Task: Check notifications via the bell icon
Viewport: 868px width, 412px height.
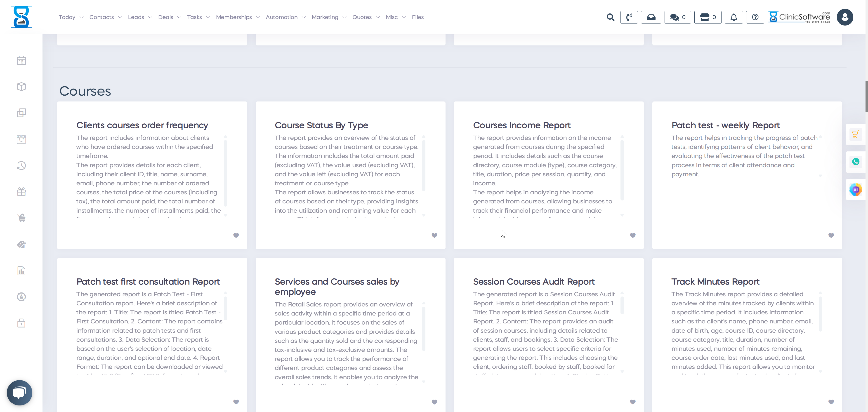Action: tap(734, 17)
